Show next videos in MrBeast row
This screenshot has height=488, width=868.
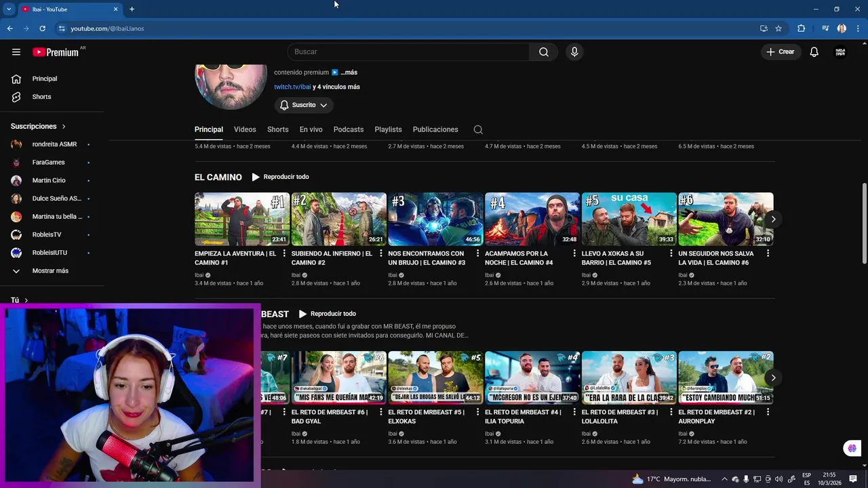773,378
